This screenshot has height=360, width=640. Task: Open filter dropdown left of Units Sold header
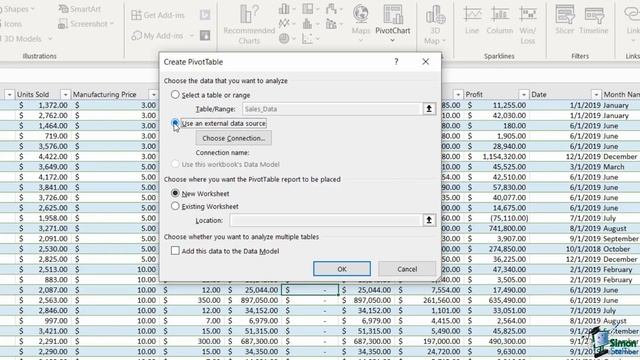9,95
